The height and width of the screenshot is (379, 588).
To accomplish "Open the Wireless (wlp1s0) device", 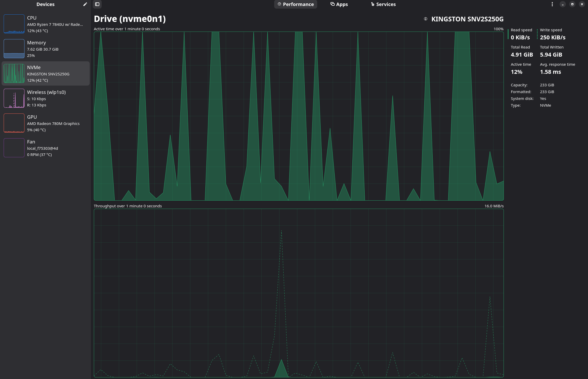I will tap(46, 98).
